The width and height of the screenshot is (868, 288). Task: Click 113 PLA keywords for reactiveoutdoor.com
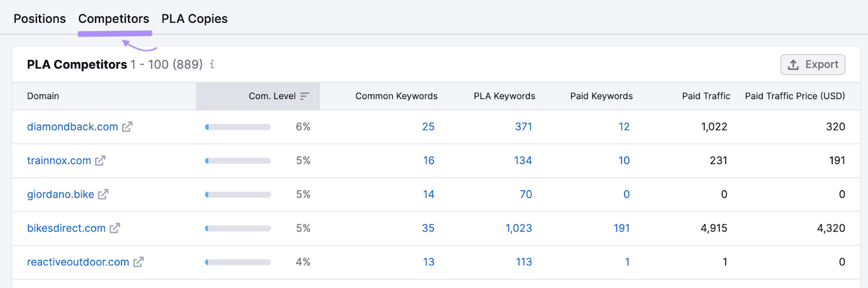(x=524, y=262)
